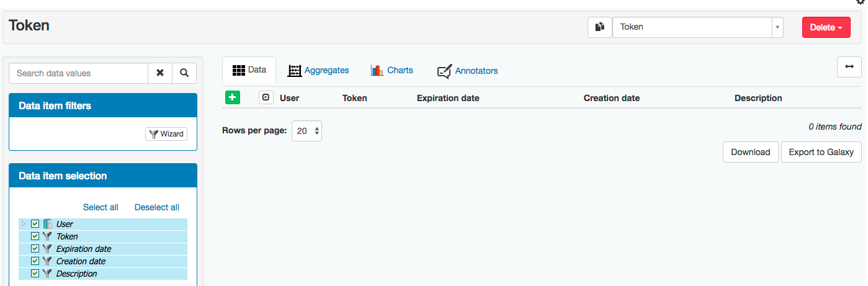Open the Charts tab
Screen dimensions: 868x286
(x=392, y=71)
